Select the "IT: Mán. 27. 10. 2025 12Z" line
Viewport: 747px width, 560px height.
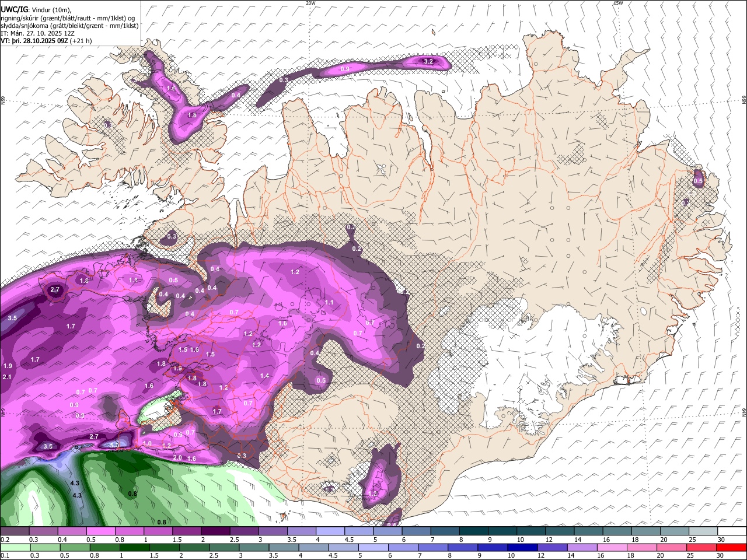[37, 33]
